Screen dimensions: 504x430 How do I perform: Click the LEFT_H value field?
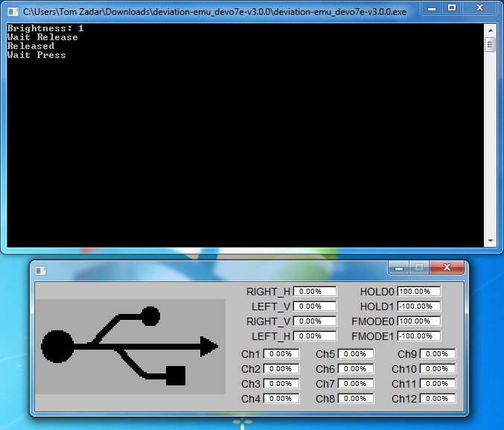click(x=315, y=336)
